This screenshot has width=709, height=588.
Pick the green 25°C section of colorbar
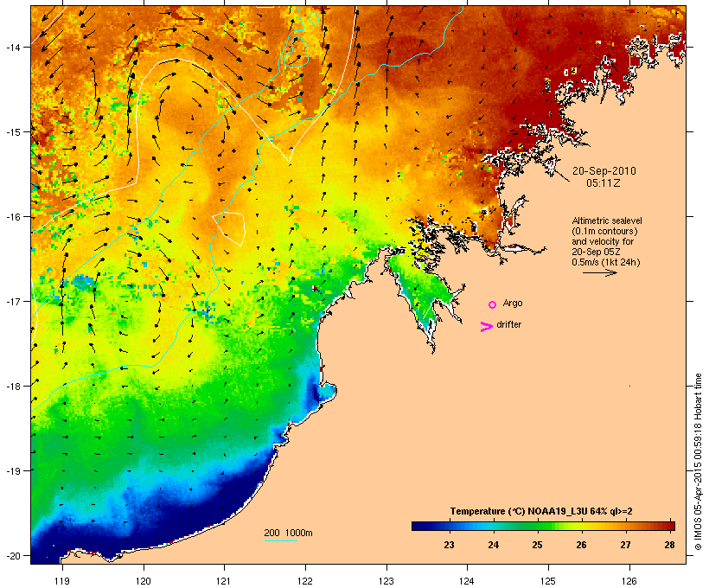click(537, 526)
